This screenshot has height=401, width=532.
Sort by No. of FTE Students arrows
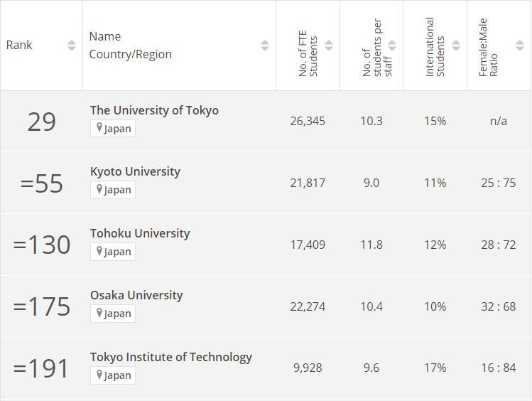pos(329,46)
